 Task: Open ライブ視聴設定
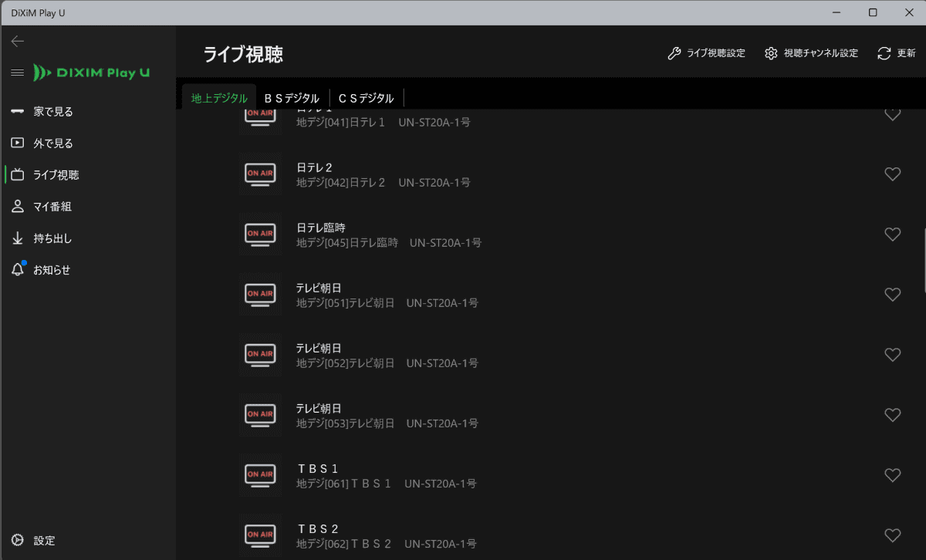(705, 53)
